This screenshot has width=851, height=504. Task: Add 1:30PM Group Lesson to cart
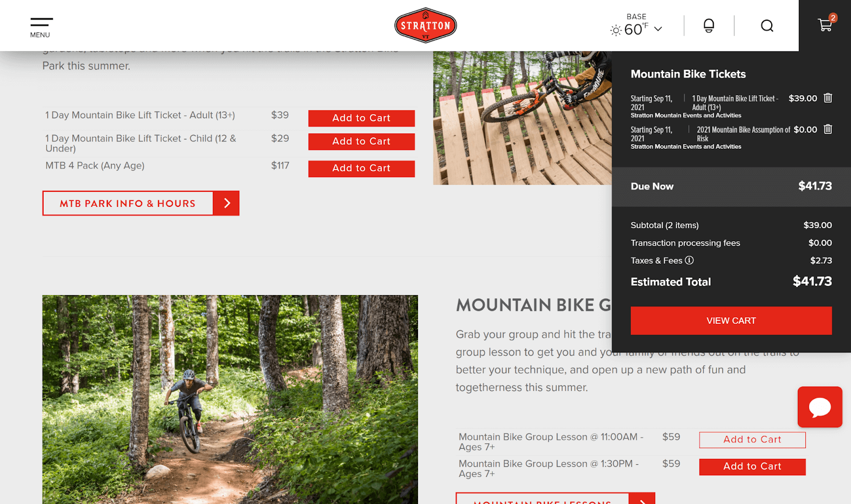[x=753, y=467]
